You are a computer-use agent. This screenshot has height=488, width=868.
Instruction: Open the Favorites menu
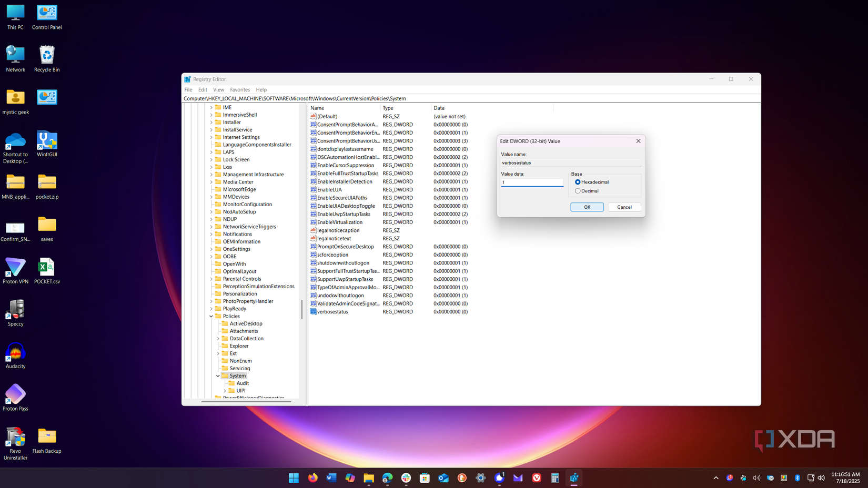pyautogui.click(x=240, y=89)
